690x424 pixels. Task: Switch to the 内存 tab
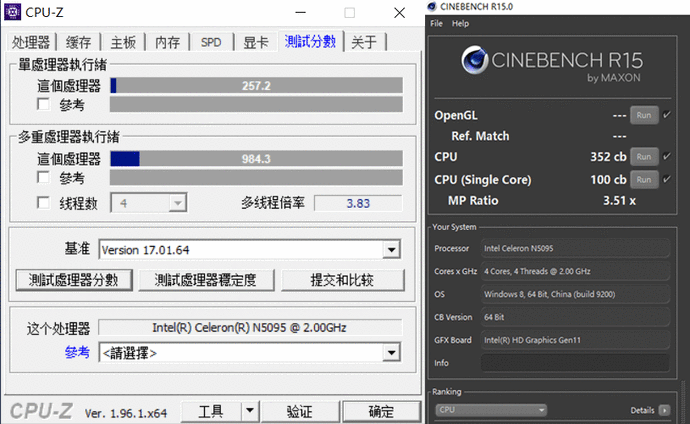[x=168, y=43]
